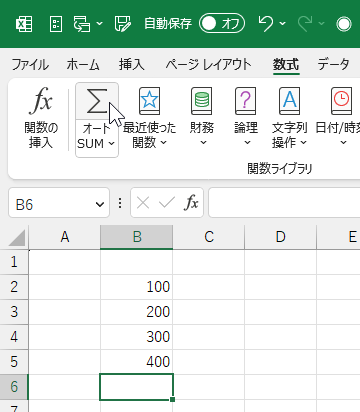
Task: Open the 日付/時刻 functions clock book icon
Action: pyautogui.click(x=341, y=101)
